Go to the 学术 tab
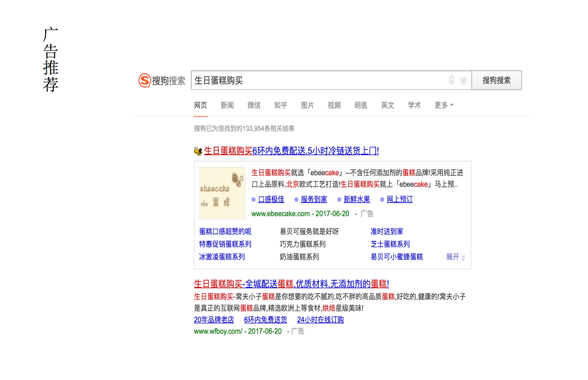 pyautogui.click(x=414, y=105)
